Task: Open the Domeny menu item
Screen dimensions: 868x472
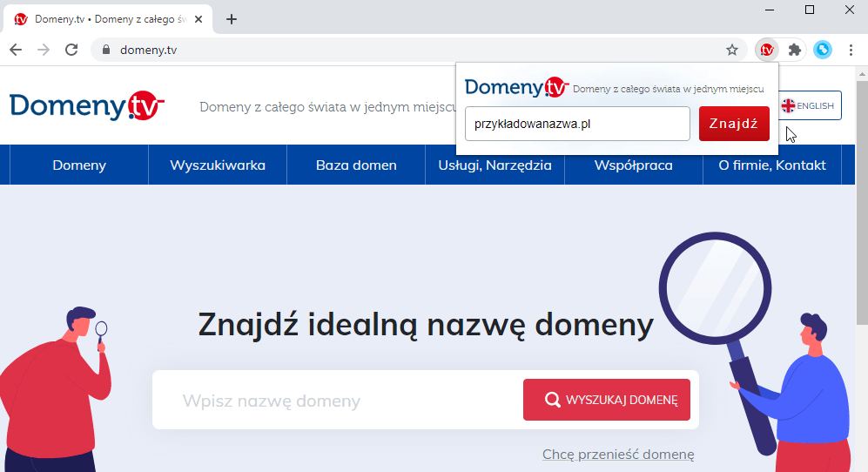Action: pos(79,165)
